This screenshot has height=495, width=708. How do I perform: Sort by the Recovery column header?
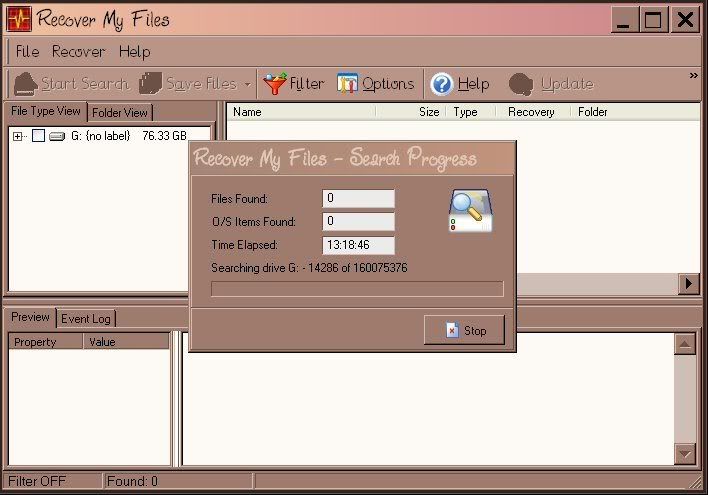(x=531, y=112)
